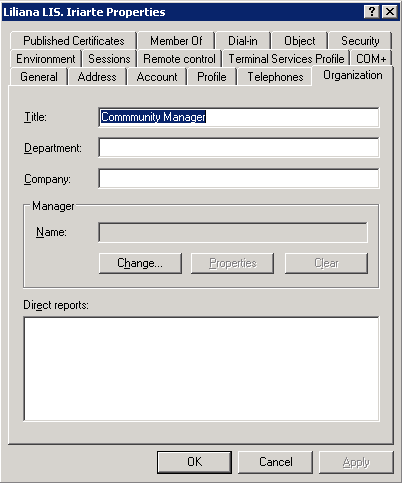402x483 pixels.
Task: Click the Change... manager button
Action: [140, 263]
